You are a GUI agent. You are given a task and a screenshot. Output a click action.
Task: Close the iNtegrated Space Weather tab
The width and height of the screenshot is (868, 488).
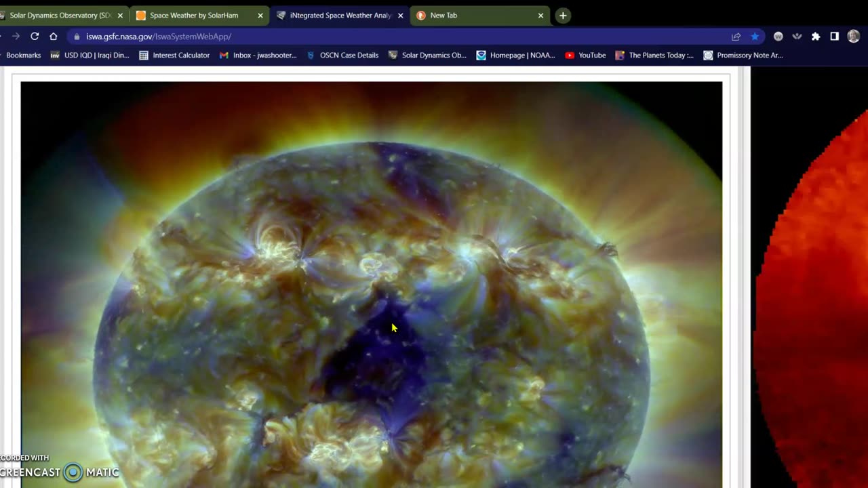coord(400,16)
